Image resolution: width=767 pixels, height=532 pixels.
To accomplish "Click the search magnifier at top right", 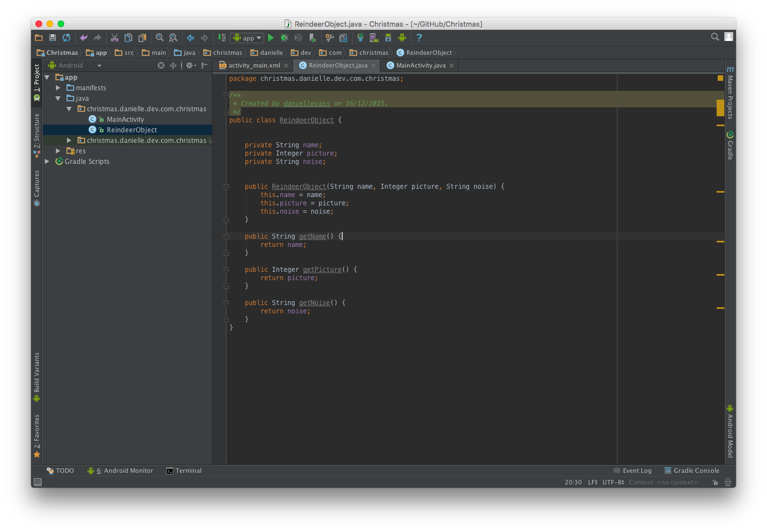I will [715, 37].
